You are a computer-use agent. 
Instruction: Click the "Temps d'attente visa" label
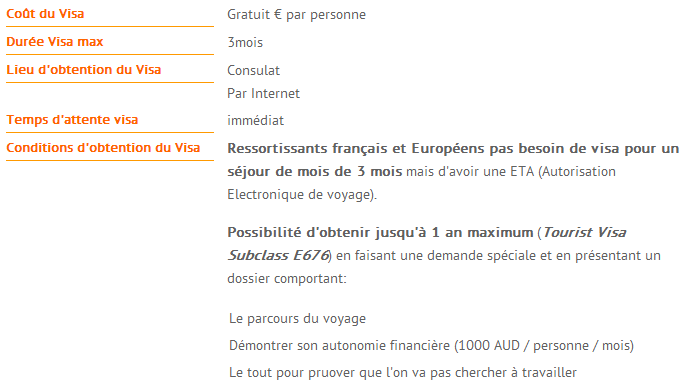tap(72, 120)
